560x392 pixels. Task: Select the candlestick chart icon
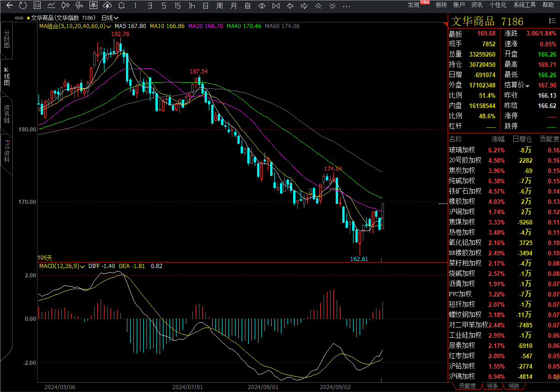pos(66,5)
